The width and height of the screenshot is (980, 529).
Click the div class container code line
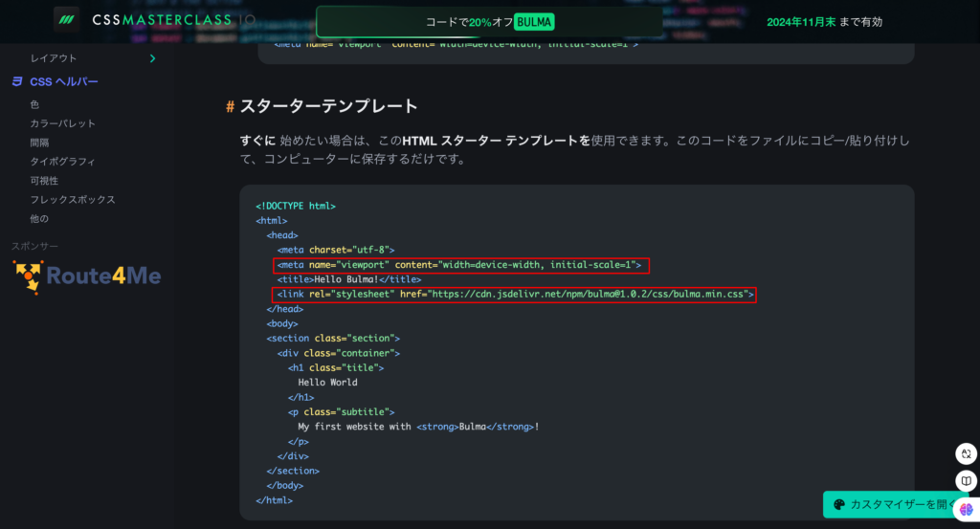(339, 353)
